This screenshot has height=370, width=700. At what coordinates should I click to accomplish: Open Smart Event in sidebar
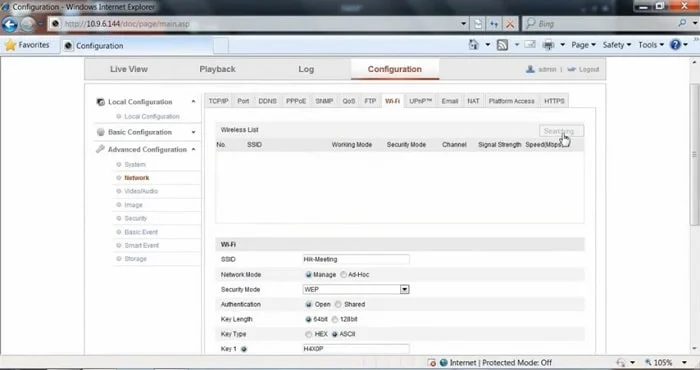[142, 245]
